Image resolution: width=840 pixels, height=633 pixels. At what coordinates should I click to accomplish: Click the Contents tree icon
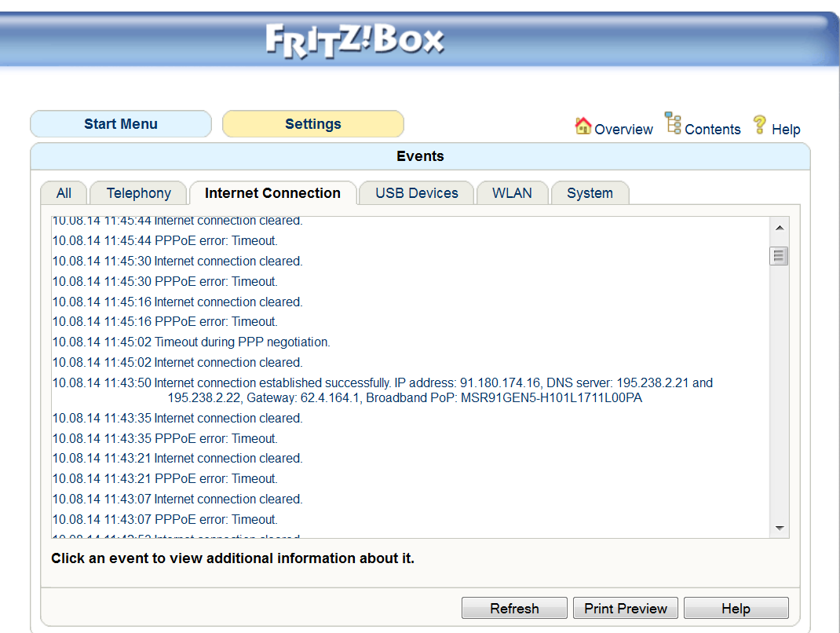tap(673, 123)
